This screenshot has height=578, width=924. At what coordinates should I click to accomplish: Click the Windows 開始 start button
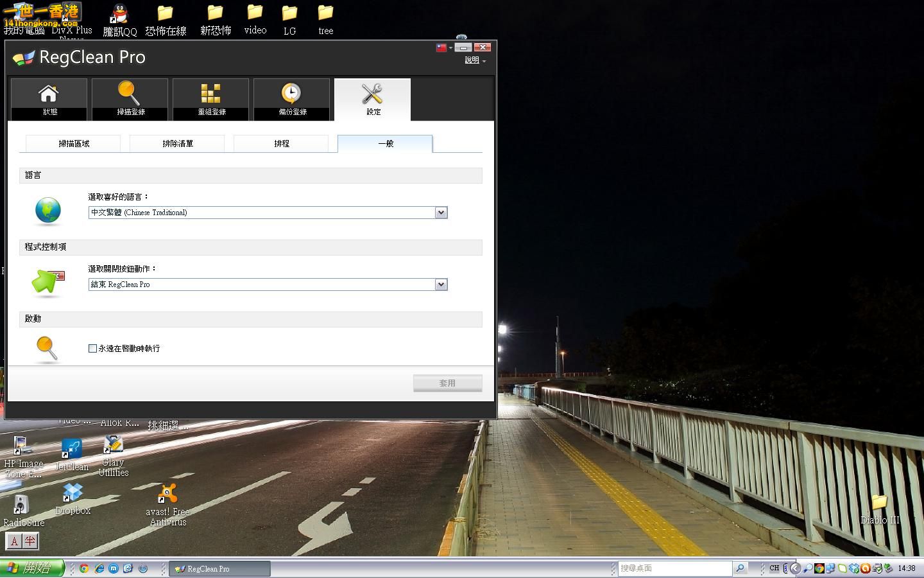(x=32, y=568)
